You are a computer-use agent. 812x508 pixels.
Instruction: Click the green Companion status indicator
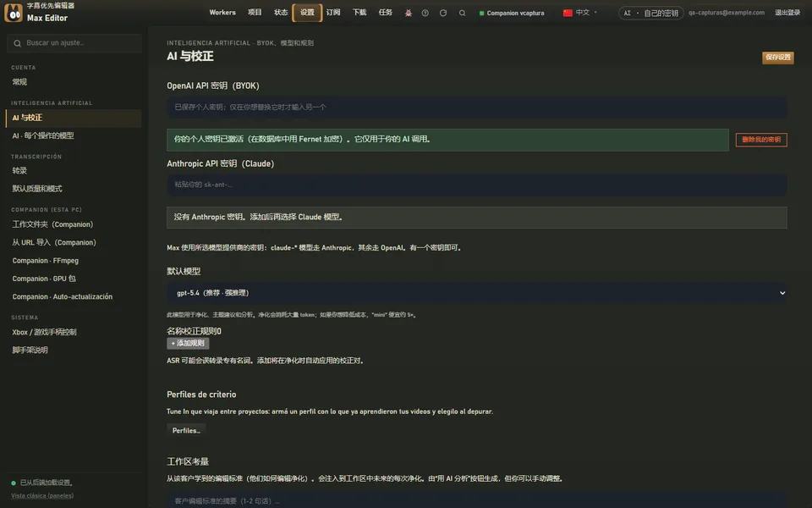(x=481, y=14)
